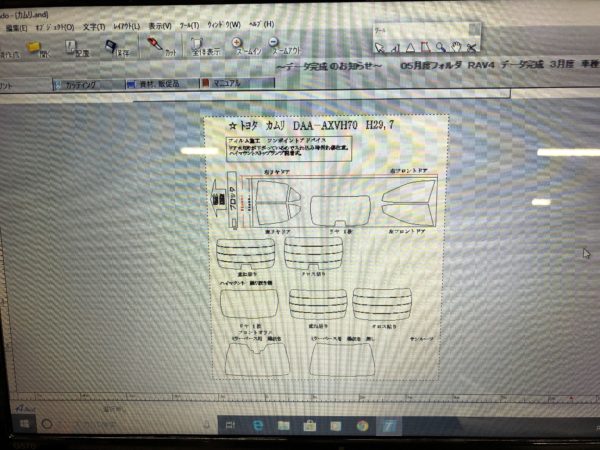Click the 保存 (save) floppy icon

(x=112, y=47)
